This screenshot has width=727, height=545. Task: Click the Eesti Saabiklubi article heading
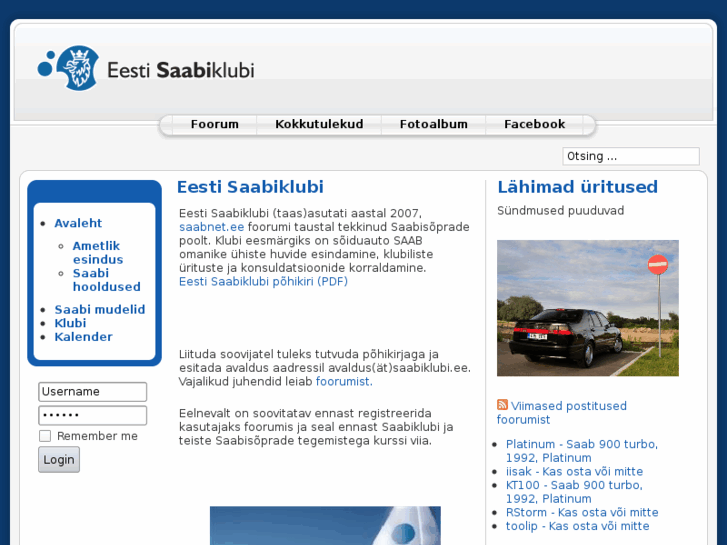(250, 187)
